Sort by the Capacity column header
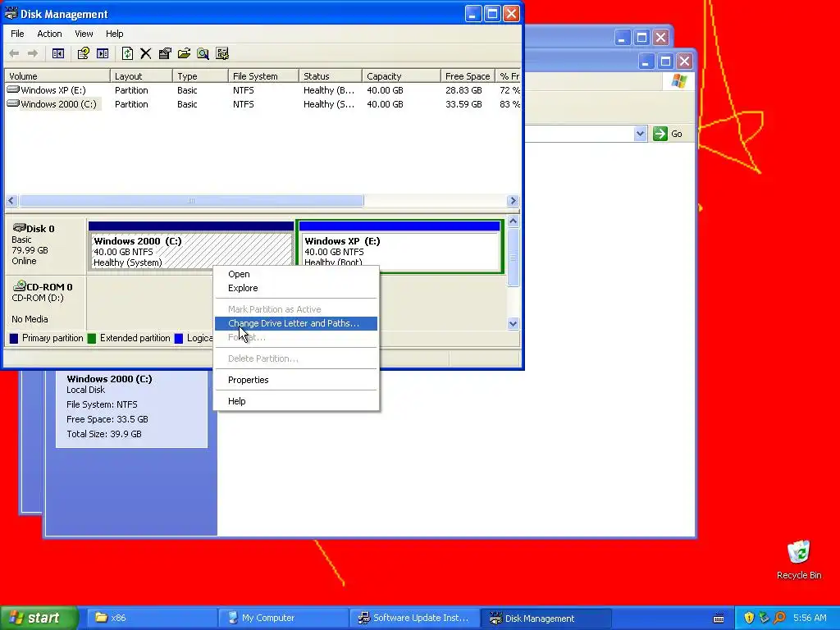 coord(401,76)
